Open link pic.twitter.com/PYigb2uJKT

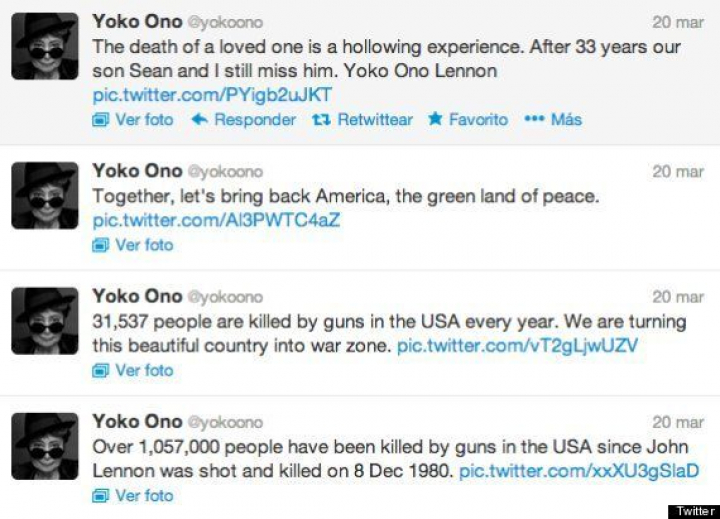pyautogui.click(x=212, y=95)
